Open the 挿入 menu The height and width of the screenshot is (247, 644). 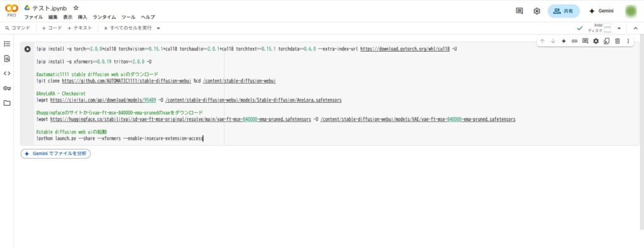tap(82, 17)
